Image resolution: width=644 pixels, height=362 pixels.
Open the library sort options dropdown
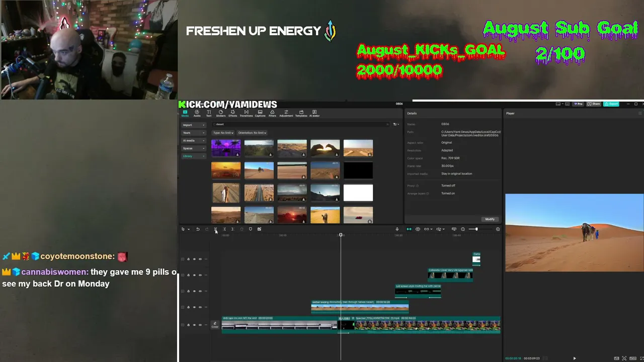click(x=396, y=124)
